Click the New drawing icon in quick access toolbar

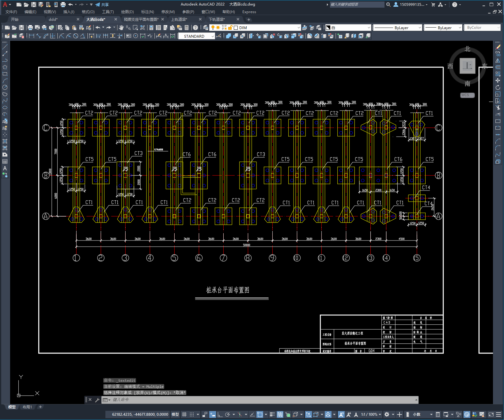tap(19, 5)
